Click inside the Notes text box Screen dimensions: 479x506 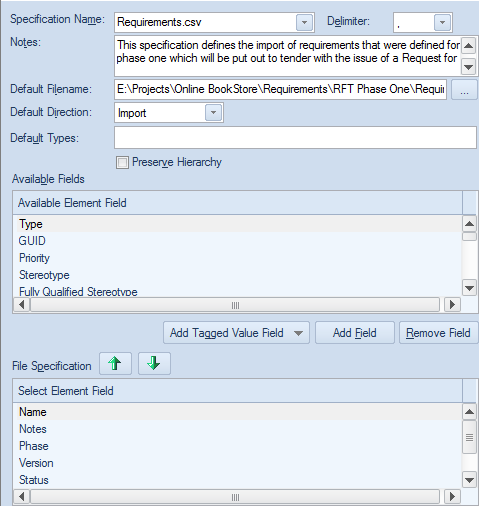click(287, 56)
